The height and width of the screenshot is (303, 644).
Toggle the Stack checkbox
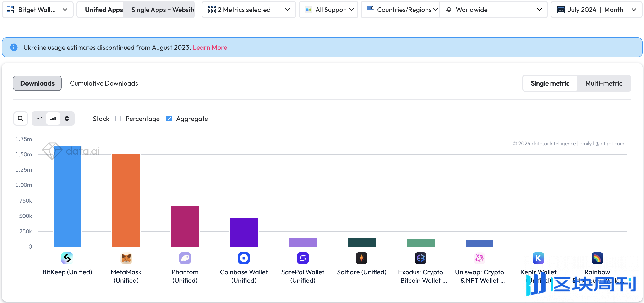85,119
